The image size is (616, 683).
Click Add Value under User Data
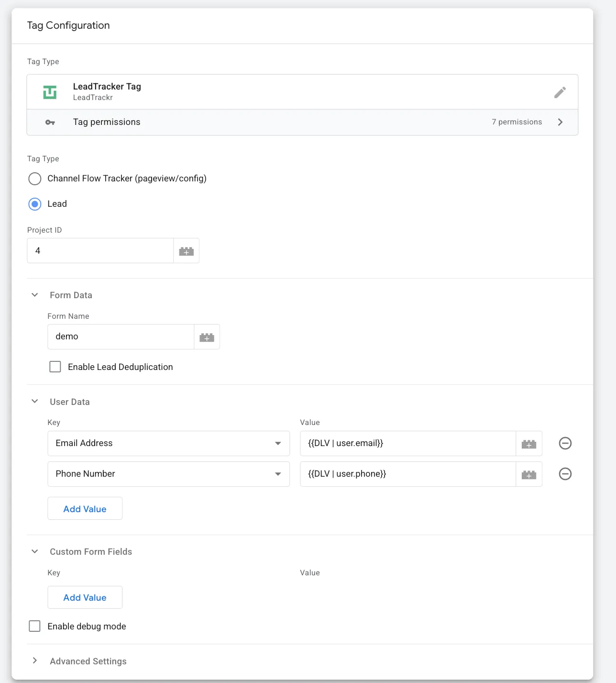click(x=85, y=508)
